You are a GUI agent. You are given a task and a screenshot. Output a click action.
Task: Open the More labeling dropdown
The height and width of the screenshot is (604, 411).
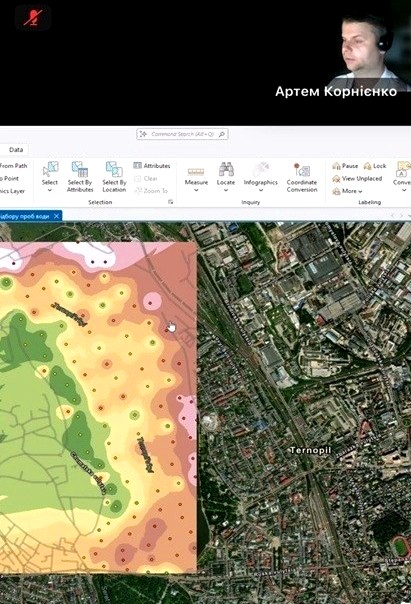pyautogui.click(x=347, y=191)
